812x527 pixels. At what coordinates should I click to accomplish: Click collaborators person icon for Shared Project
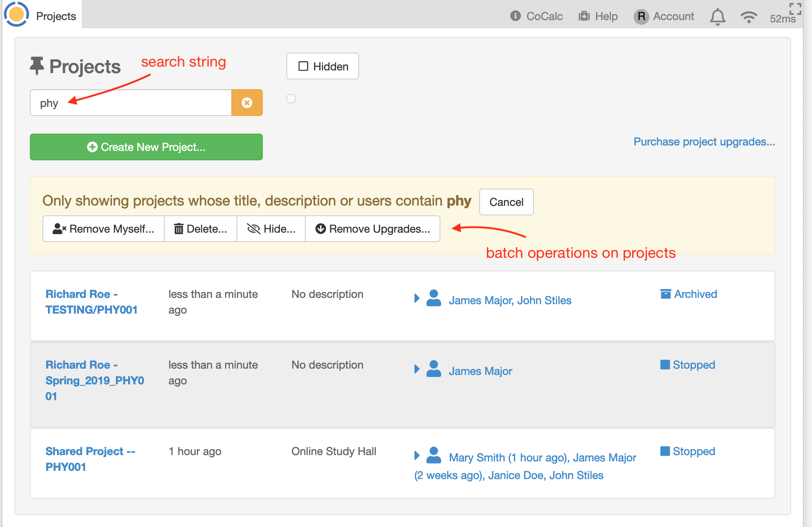coord(434,455)
